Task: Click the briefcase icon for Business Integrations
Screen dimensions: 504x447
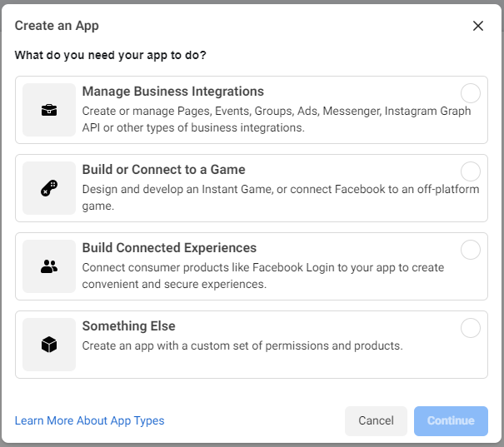Action: 49,110
